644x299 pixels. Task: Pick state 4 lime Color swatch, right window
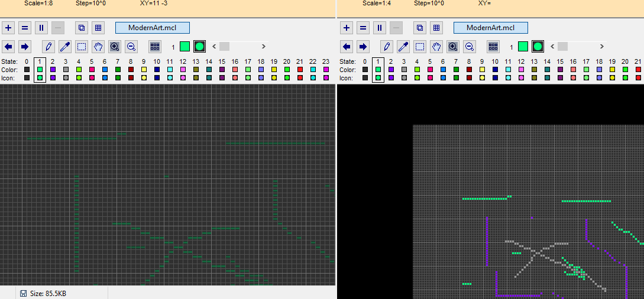tap(417, 70)
